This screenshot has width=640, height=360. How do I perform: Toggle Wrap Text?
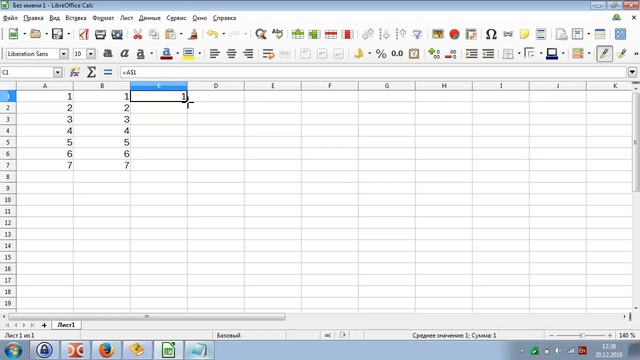[268, 53]
